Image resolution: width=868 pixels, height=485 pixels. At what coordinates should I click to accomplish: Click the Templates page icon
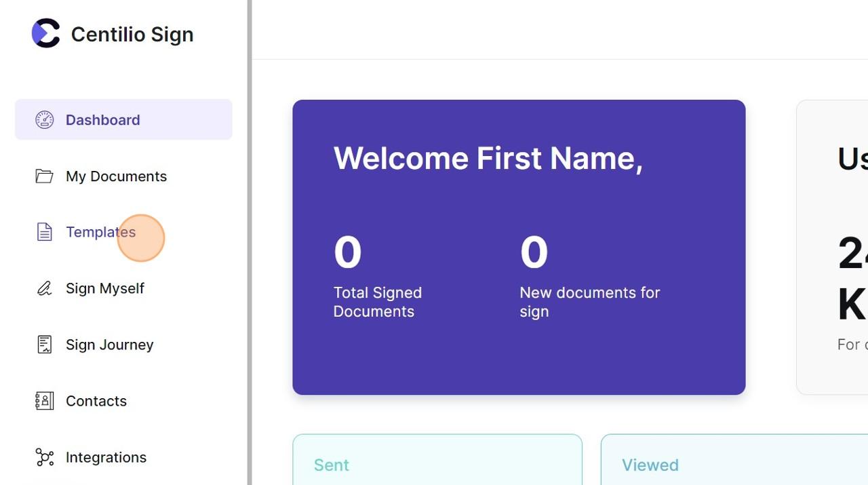44,232
